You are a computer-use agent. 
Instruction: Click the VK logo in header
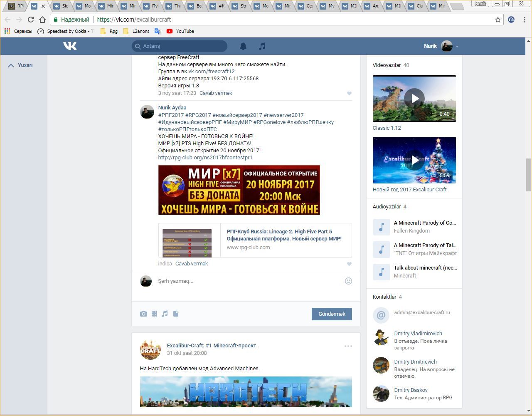click(x=70, y=46)
